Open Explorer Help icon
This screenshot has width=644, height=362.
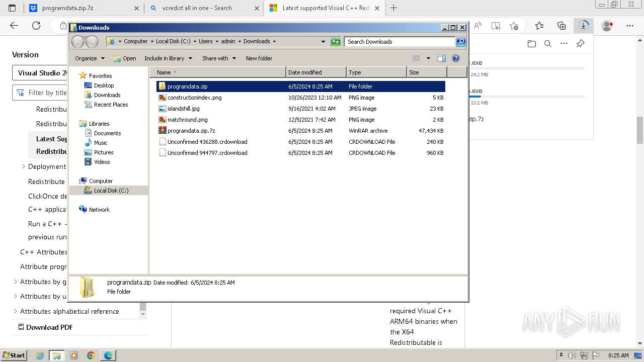456,58
